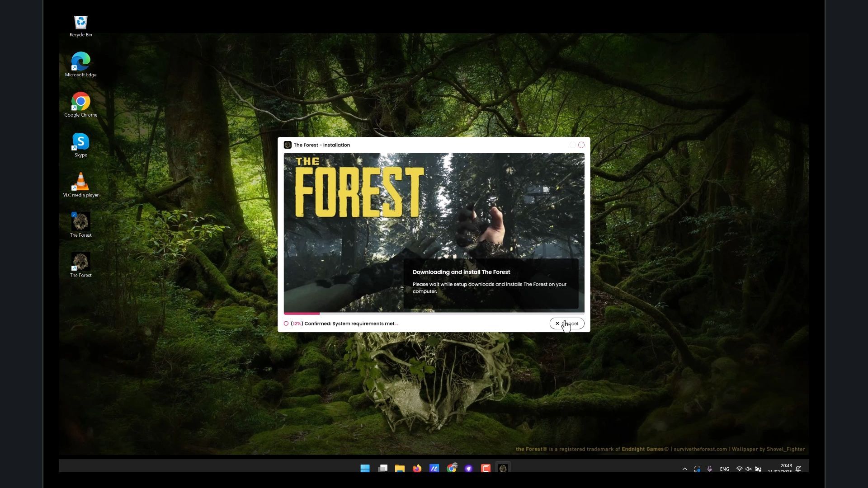Select the lower The Forest shortcut icon
The image size is (868, 488).
(81, 265)
